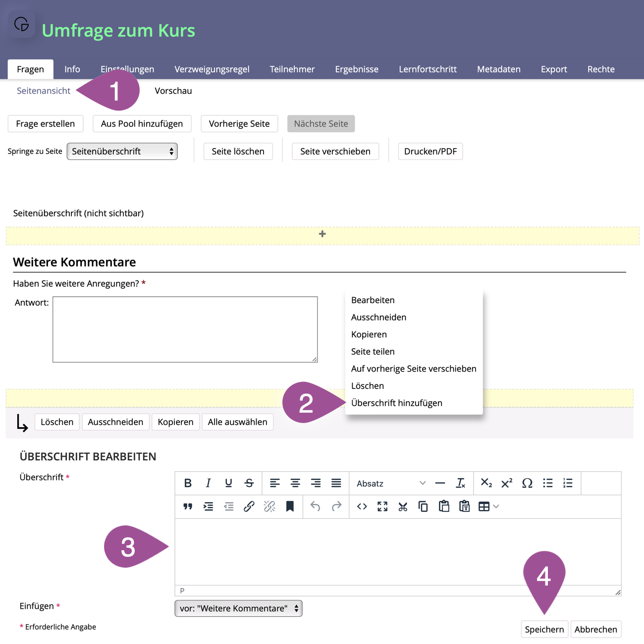Open the table insert dropdown

[488, 506]
